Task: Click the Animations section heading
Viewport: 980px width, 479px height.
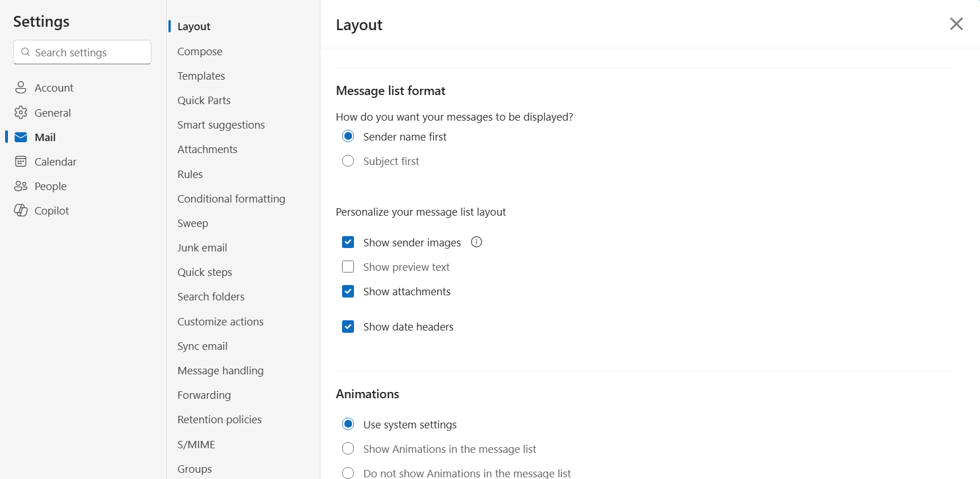Action: point(367,394)
